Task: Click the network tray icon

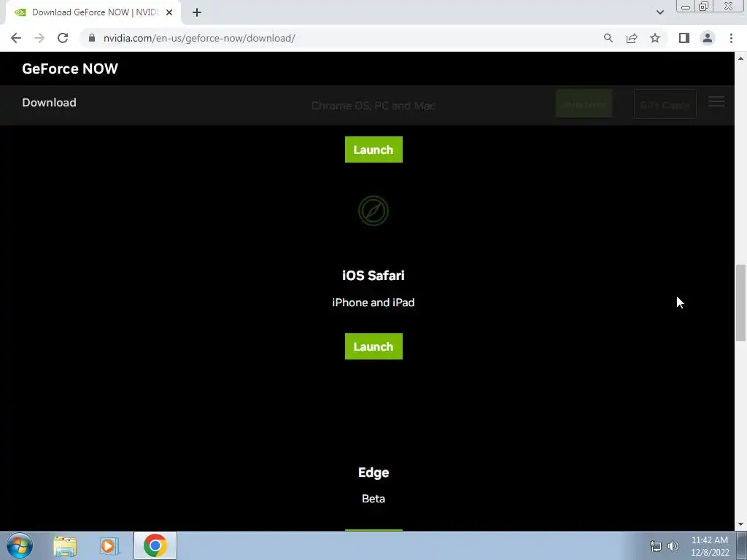Action: (x=656, y=546)
